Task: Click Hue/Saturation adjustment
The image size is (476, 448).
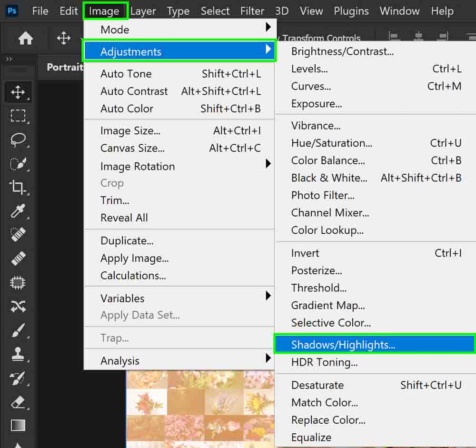Action: coord(332,143)
